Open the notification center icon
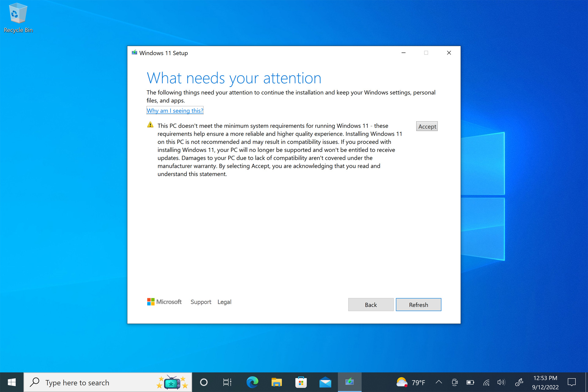Viewport: 588px width, 392px height. (x=571, y=382)
